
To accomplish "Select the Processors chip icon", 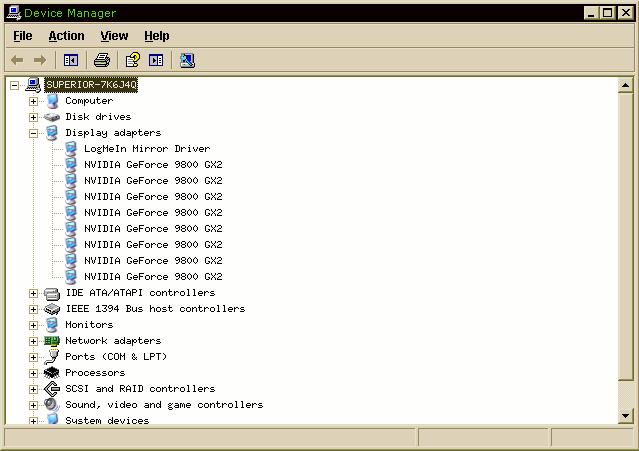I will click(52, 373).
